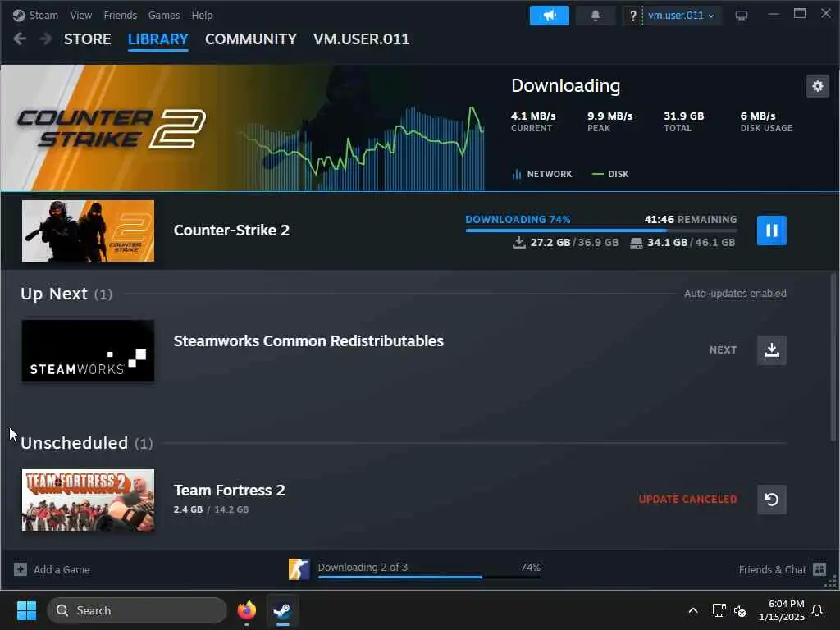
Task: Open the View menu
Action: coord(81,16)
